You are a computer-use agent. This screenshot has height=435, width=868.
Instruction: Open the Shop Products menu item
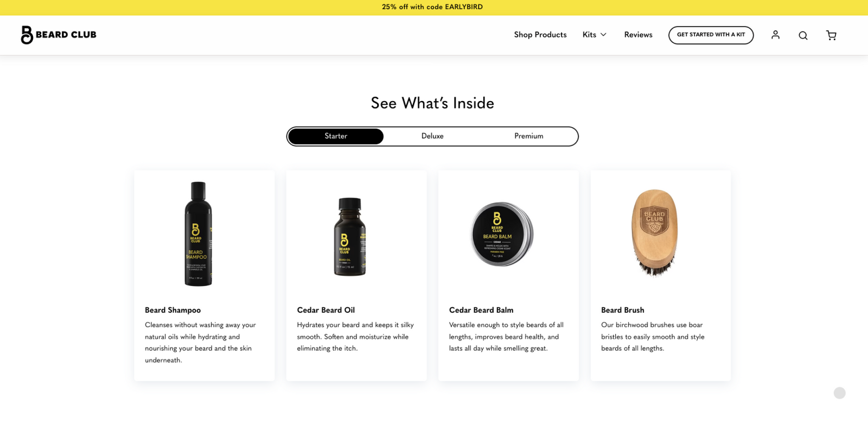click(540, 35)
